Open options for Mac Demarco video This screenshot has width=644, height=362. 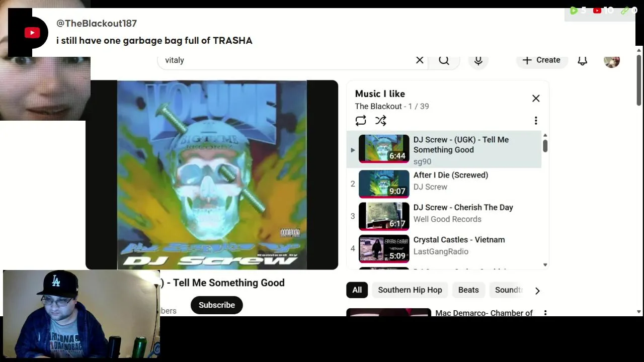(545, 313)
